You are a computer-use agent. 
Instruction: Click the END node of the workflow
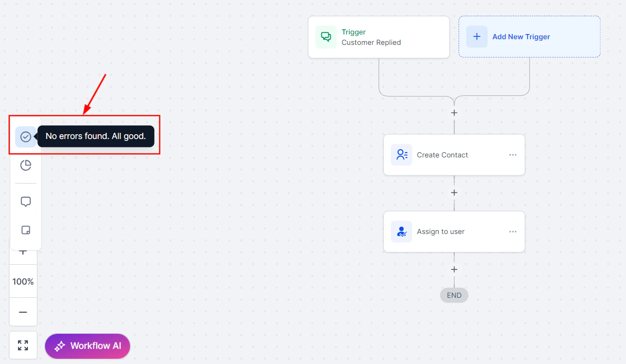[454, 295]
